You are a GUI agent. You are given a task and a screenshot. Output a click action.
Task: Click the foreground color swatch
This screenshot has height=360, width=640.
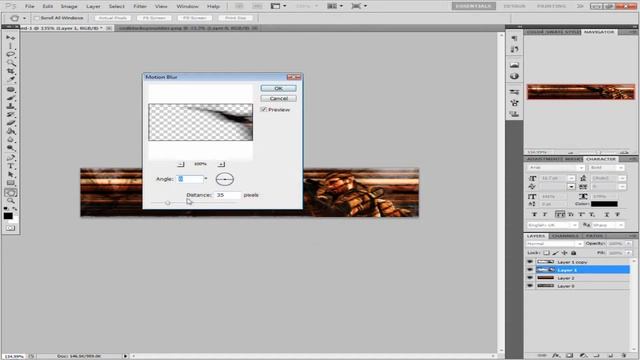(8, 216)
